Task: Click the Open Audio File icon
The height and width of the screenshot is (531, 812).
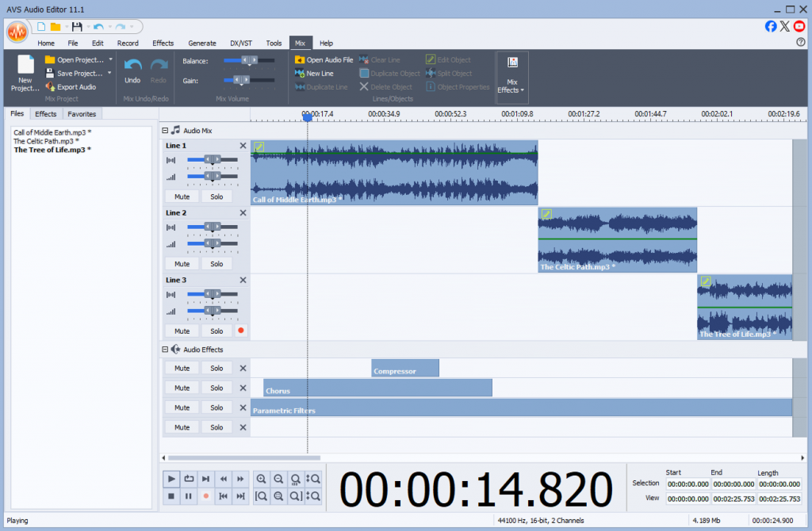Action: 300,60
